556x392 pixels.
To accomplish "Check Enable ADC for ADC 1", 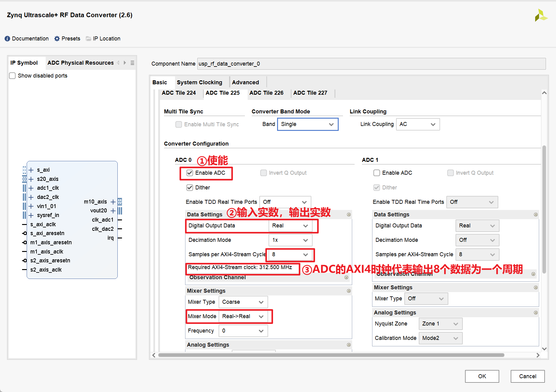I will click(x=377, y=173).
